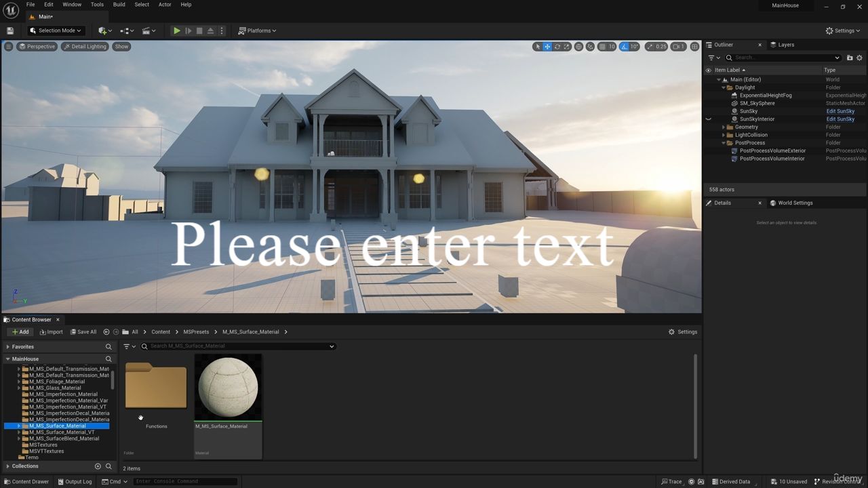The height and width of the screenshot is (488, 868).
Task: Select the rotate gizmo tool
Action: click(x=557, y=47)
